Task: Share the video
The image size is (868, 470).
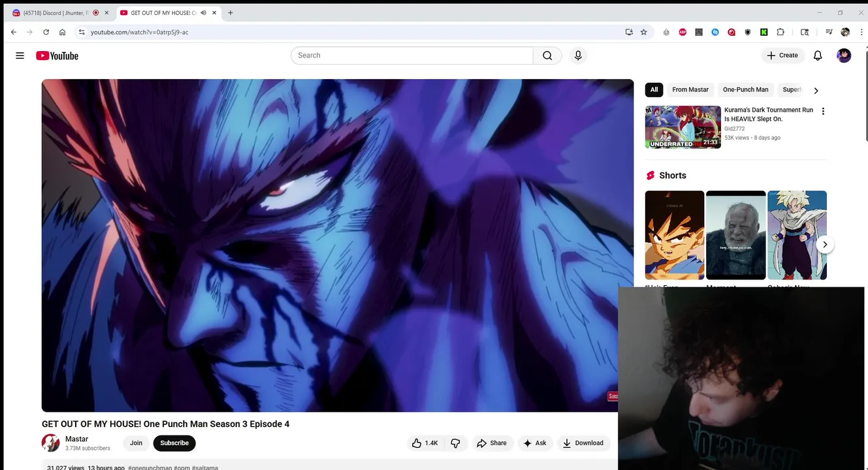Action: [492, 443]
